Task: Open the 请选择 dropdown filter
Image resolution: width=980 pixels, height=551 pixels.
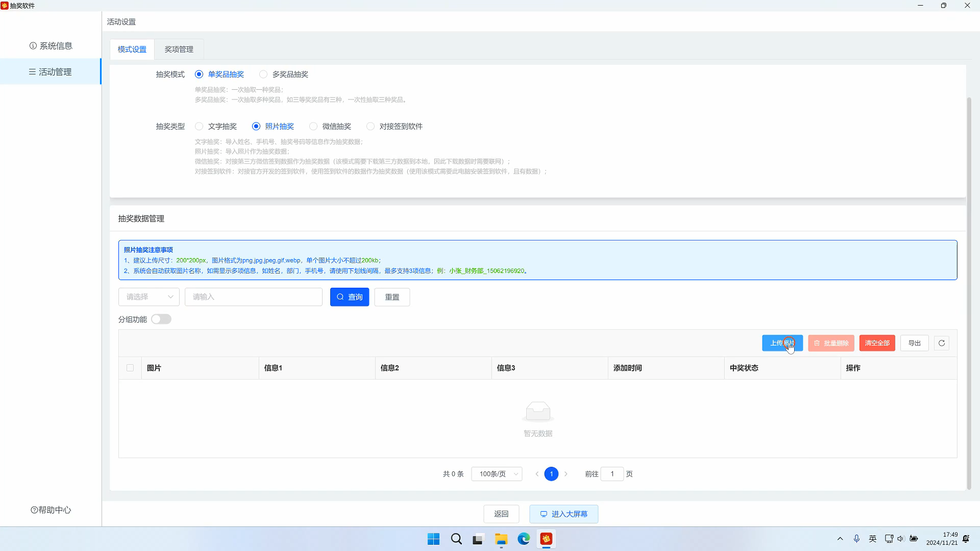Action: [x=149, y=297]
